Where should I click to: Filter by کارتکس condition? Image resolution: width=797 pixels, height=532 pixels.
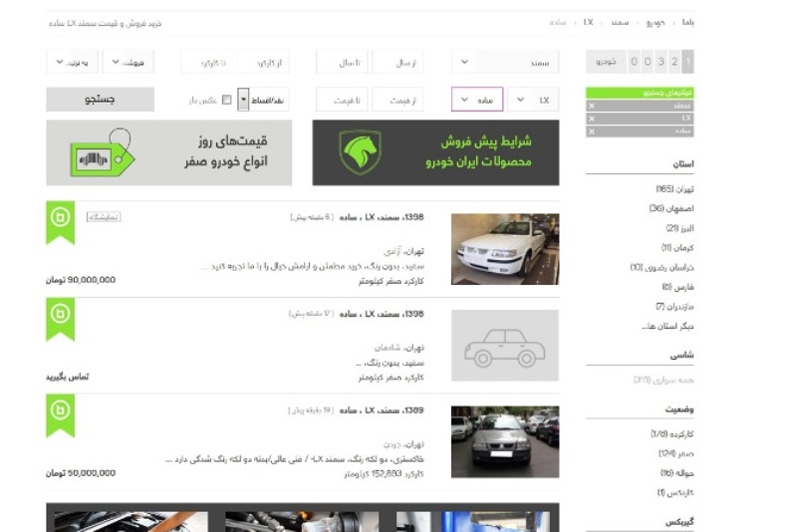pos(675,492)
